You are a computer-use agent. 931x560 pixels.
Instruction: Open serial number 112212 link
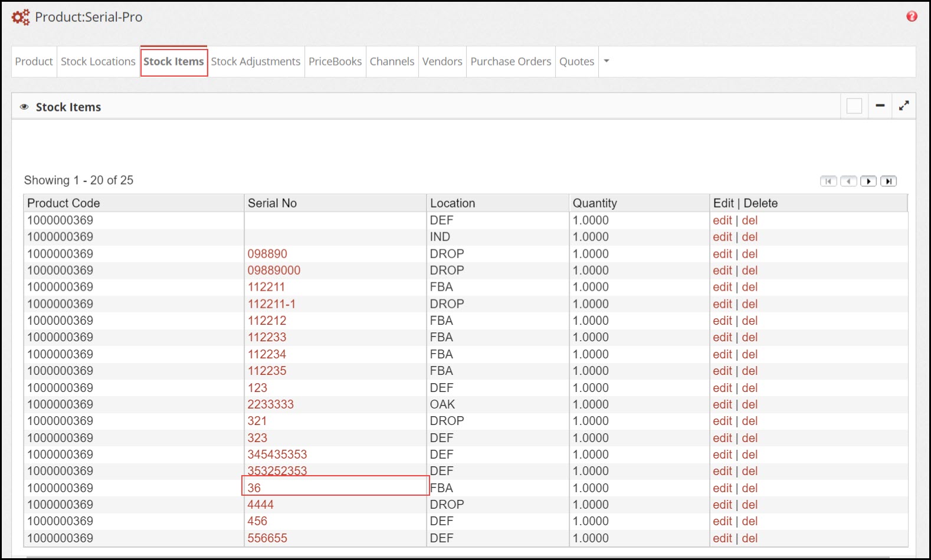click(x=267, y=321)
